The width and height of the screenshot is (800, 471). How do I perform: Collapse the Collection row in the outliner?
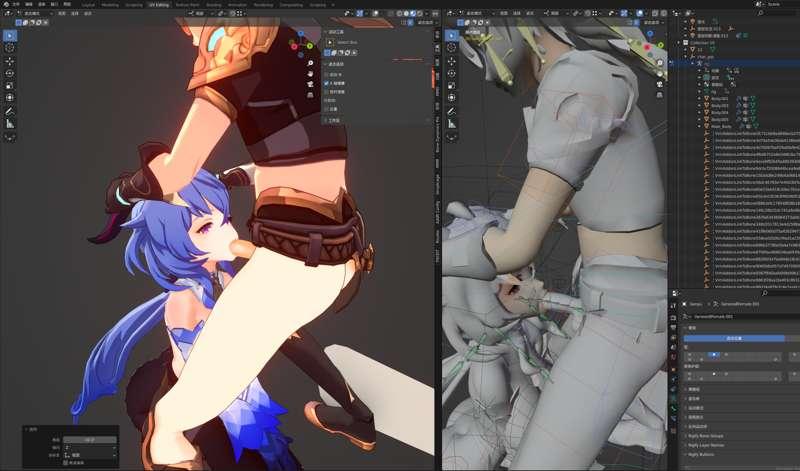(679, 43)
